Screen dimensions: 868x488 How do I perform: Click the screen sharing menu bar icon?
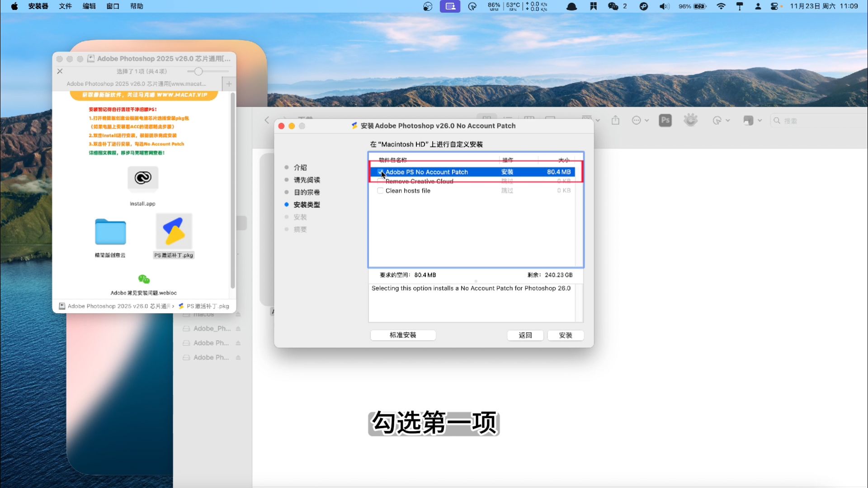[x=450, y=6]
